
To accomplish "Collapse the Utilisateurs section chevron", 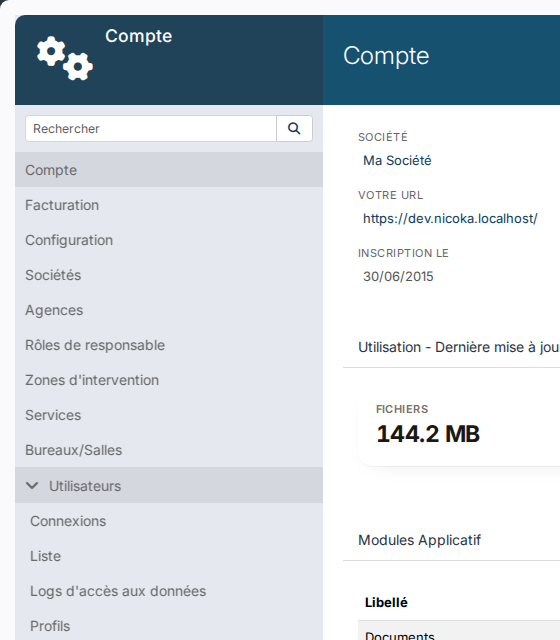I will pyautogui.click(x=32, y=486).
